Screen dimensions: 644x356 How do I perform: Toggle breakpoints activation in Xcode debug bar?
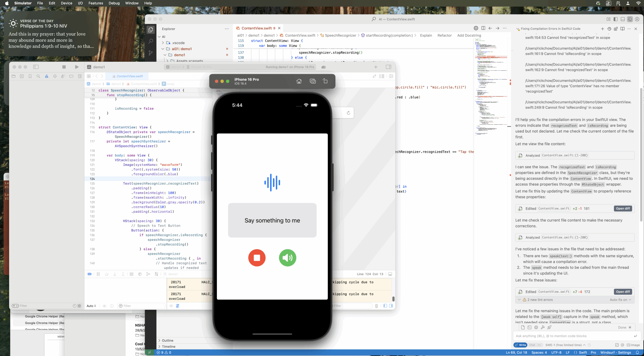(90, 274)
